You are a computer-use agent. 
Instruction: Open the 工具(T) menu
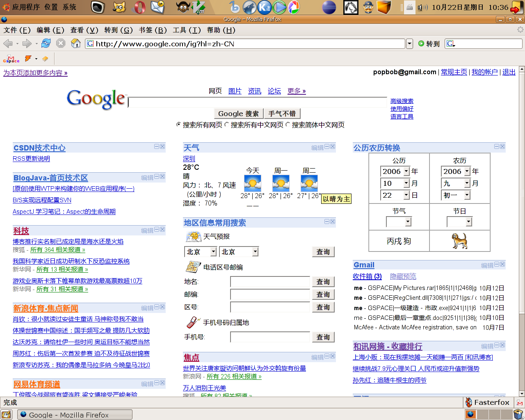[x=187, y=30]
